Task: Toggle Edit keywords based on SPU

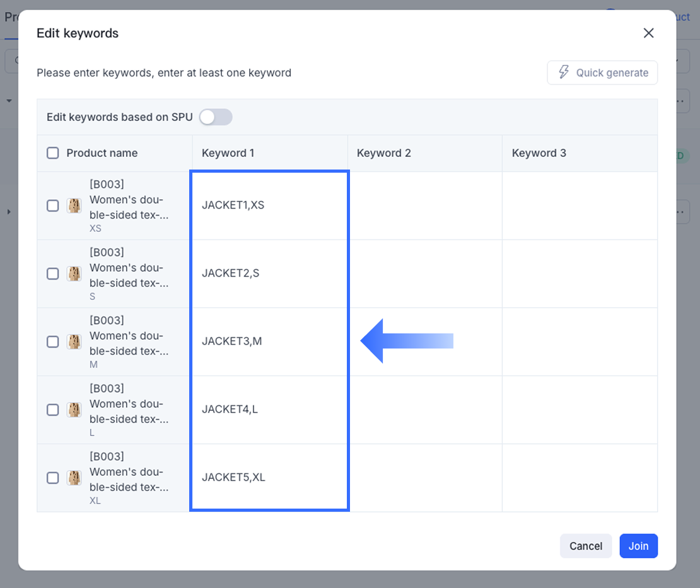Action: 216,117
